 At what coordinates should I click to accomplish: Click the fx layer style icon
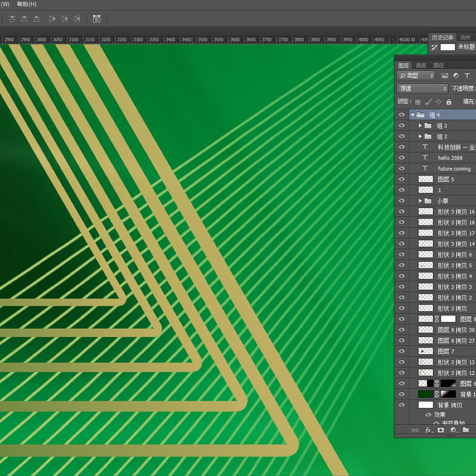(x=428, y=430)
